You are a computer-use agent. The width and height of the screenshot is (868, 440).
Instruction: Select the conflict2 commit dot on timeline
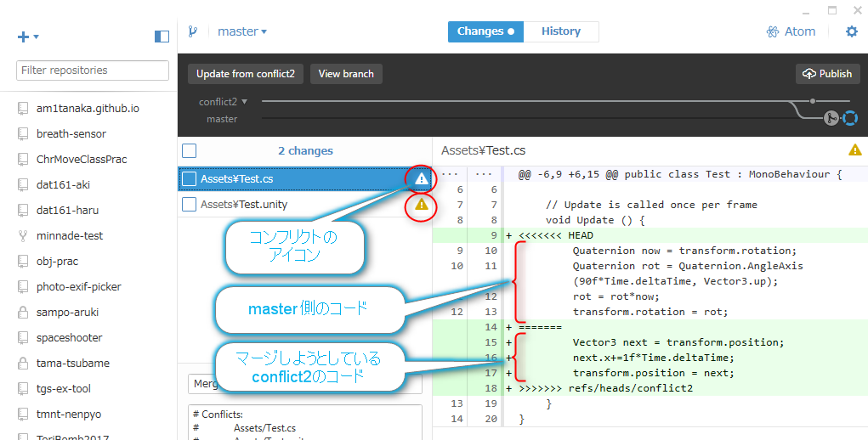pyautogui.click(x=812, y=101)
